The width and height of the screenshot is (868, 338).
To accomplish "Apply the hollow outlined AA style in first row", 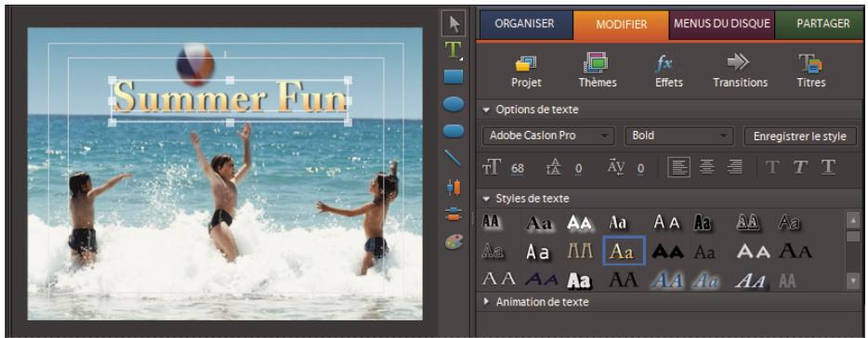I will click(x=748, y=222).
